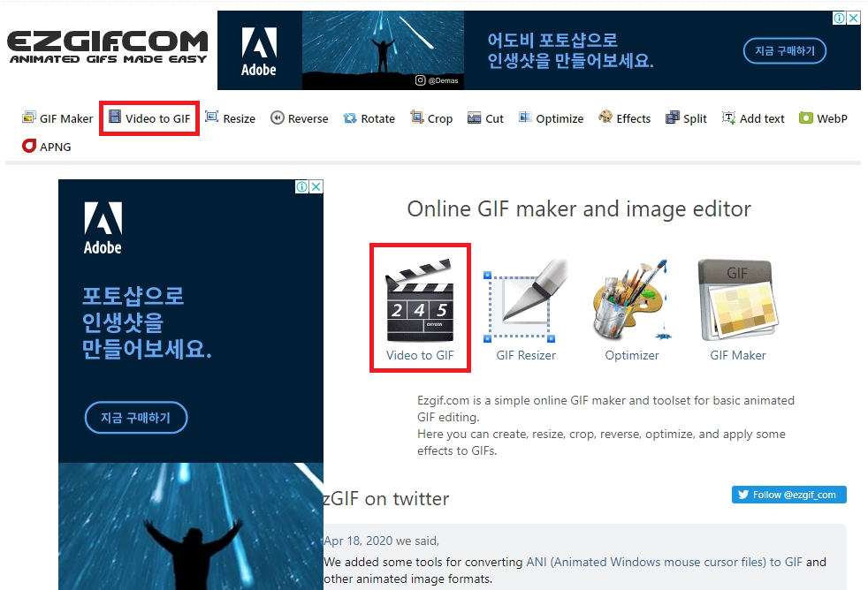The width and height of the screenshot is (868, 590).
Task: Click the Split icon in navigation bar
Action: [x=672, y=117]
